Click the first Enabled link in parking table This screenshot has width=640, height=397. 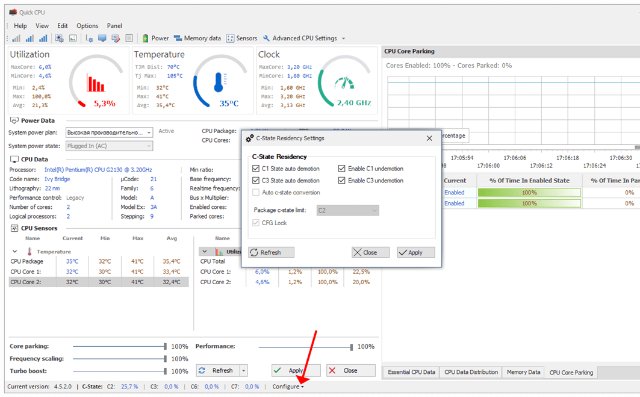454,192
